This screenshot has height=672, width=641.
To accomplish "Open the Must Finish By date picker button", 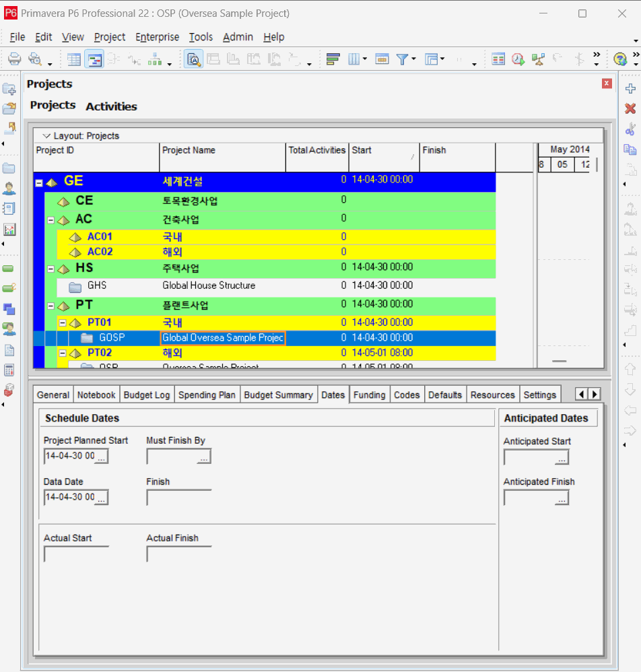I will [x=205, y=457].
